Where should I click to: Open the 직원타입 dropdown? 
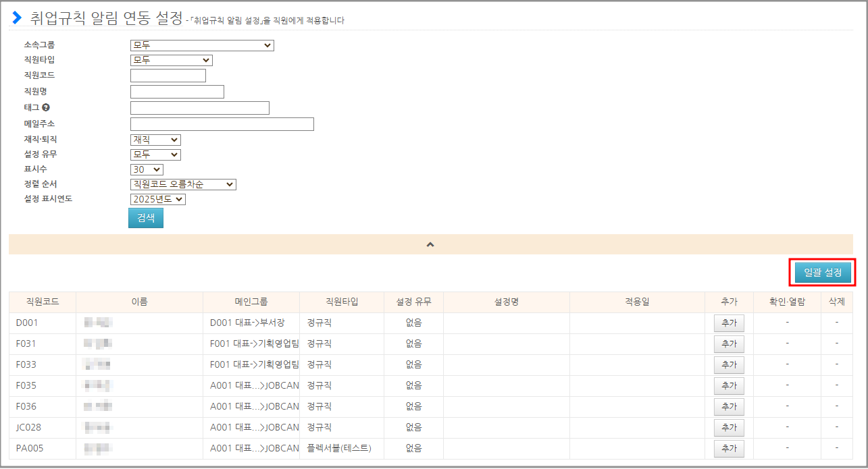point(171,60)
